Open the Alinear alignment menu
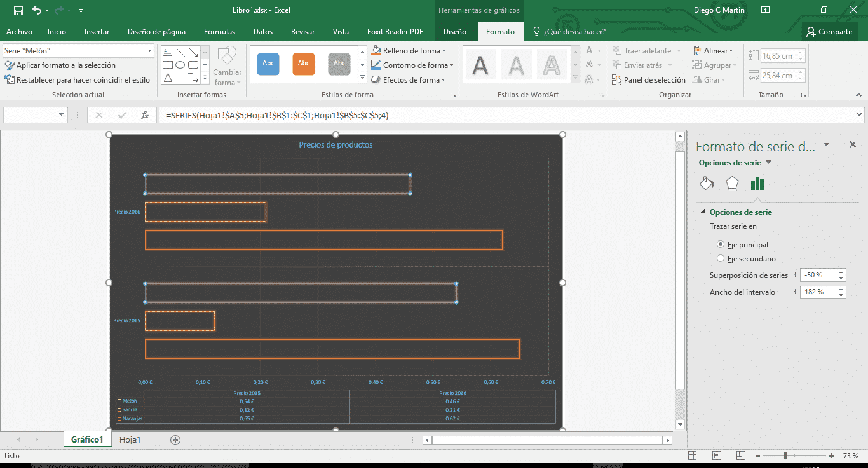868x468 pixels. coord(715,50)
